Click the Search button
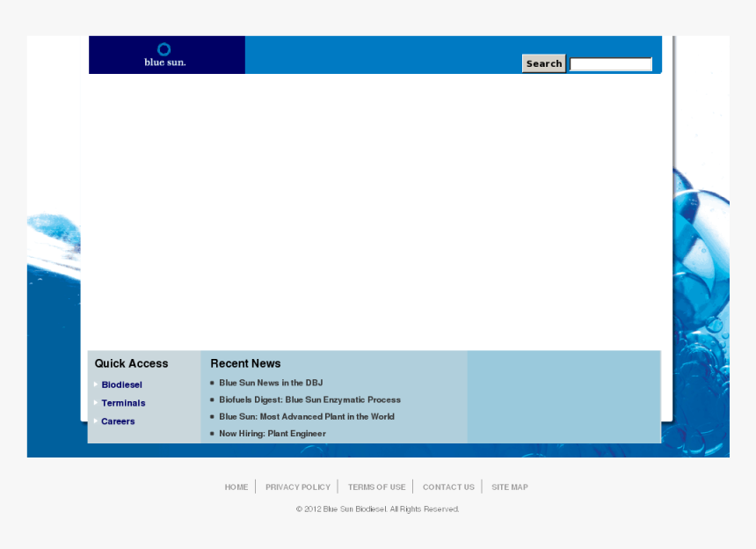756x549 pixels. (543, 62)
